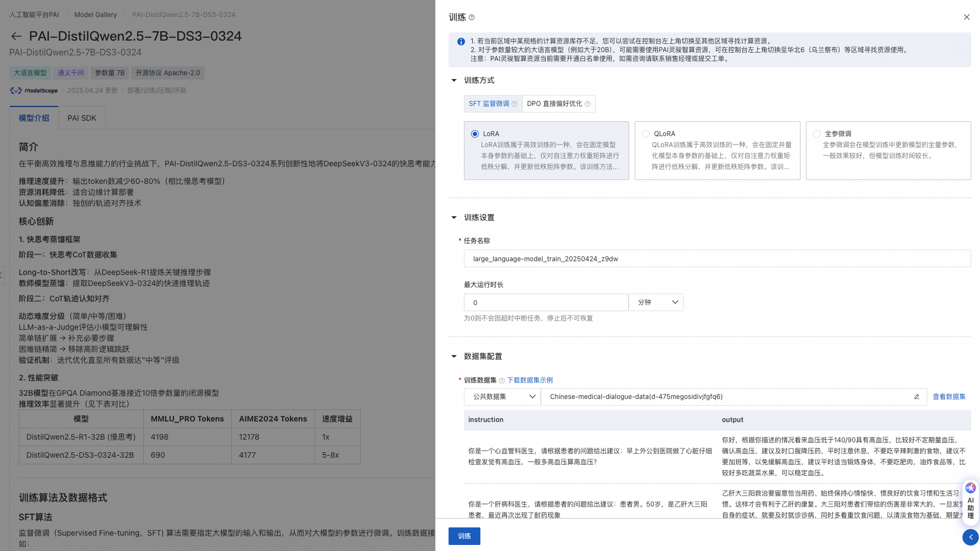Click the edit pencil icon in dataset field
The image size is (980, 551).
pyautogui.click(x=916, y=397)
